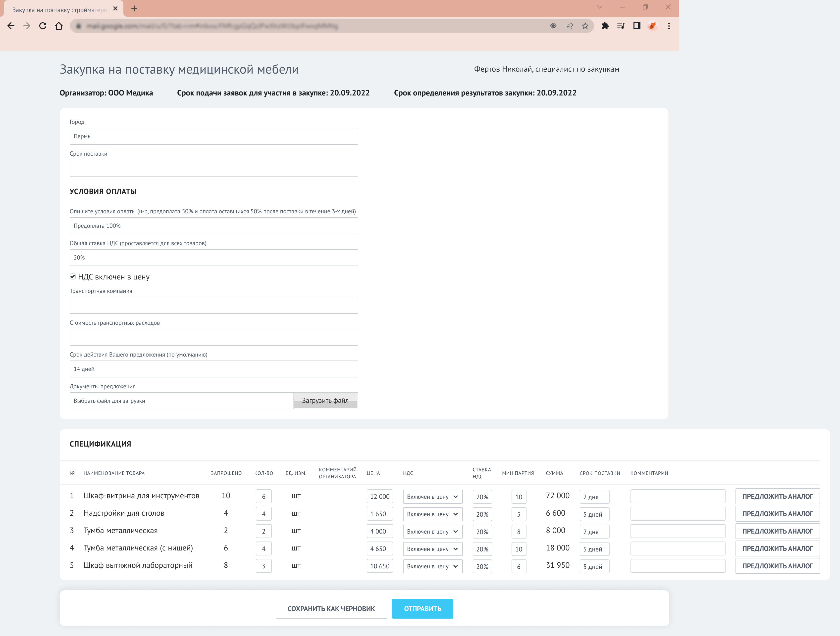
Task: Click the share page icon
Action: (x=569, y=26)
